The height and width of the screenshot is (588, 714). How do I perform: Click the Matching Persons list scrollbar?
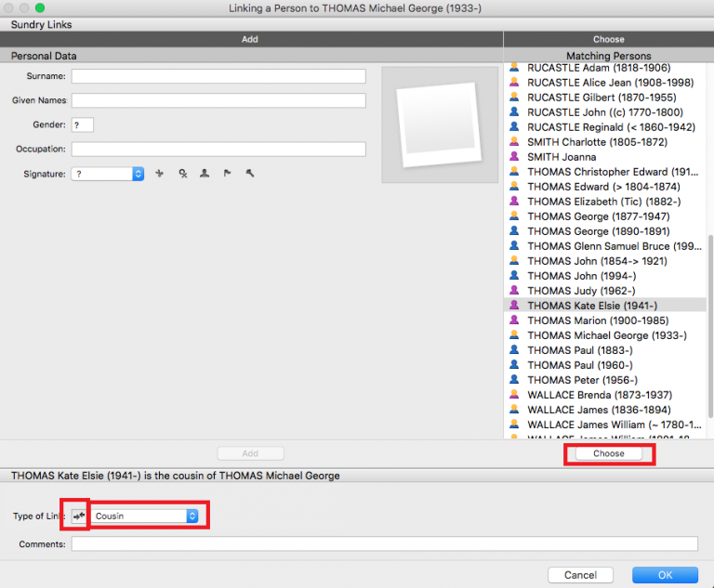(710, 279)
